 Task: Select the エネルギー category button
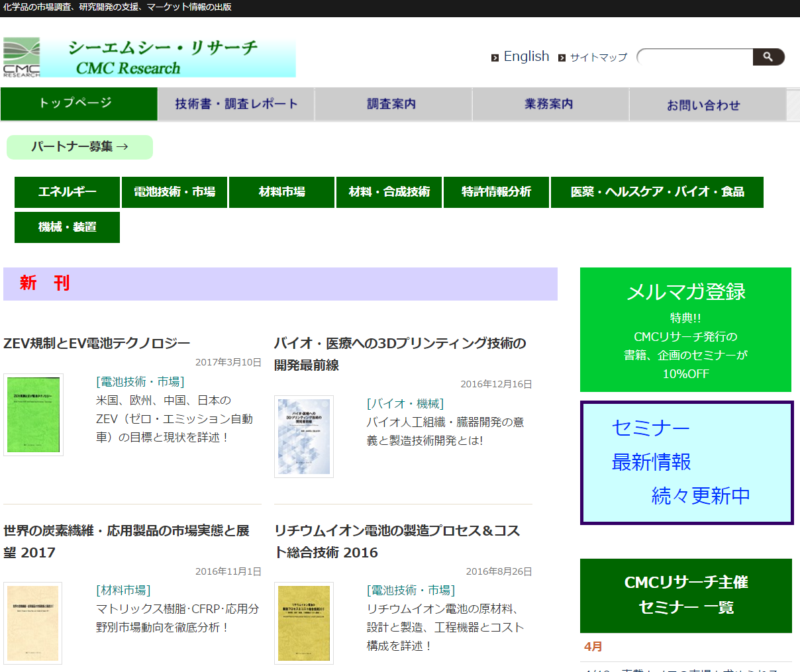67,192
